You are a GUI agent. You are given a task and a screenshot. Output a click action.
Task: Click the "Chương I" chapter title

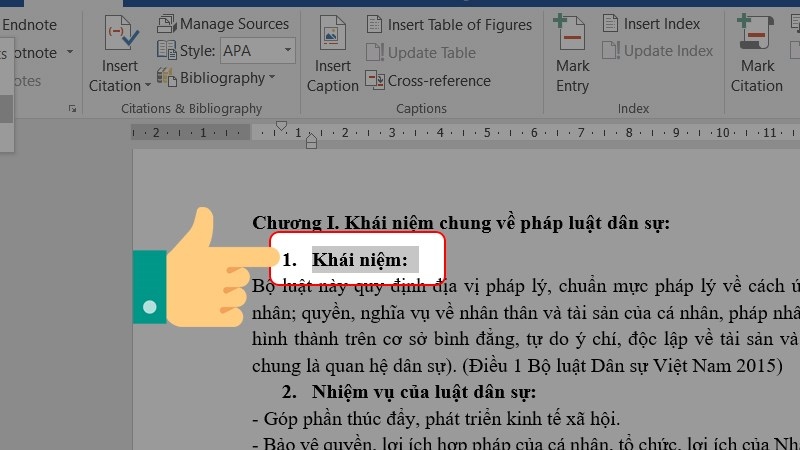(460, 222)
